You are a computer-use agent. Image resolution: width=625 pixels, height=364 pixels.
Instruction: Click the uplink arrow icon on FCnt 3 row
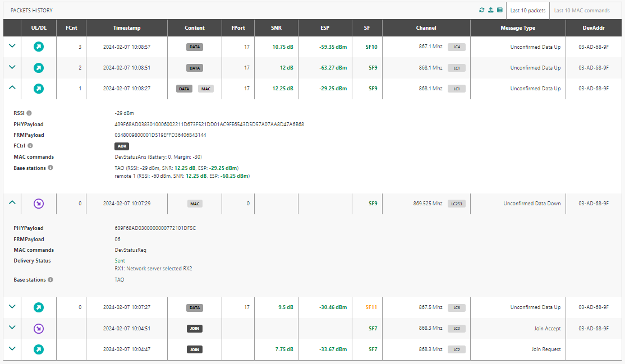coord(38,47)
